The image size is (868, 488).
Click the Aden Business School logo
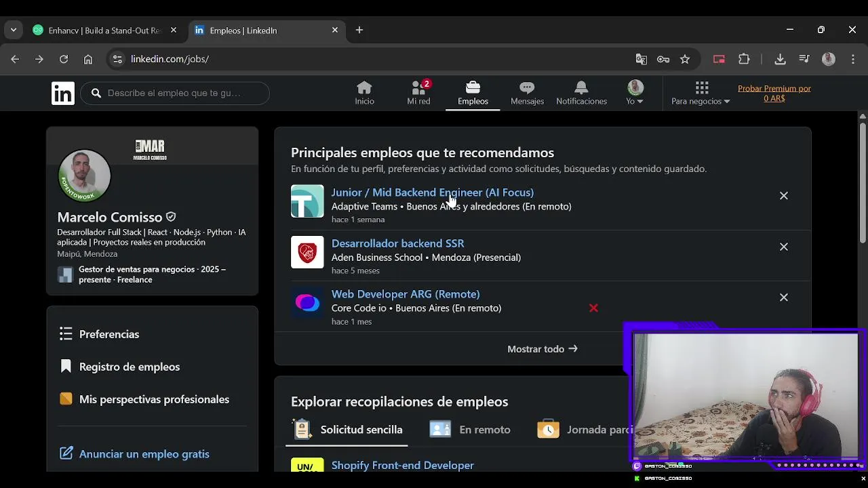307,252
